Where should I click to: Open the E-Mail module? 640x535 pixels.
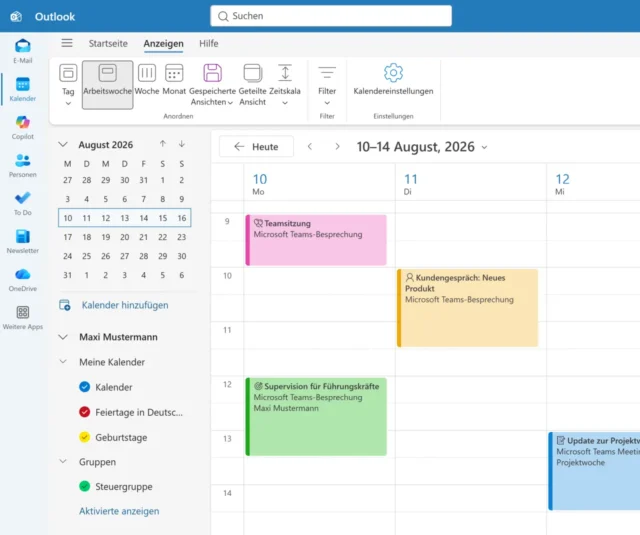click(x=22, y=51)
